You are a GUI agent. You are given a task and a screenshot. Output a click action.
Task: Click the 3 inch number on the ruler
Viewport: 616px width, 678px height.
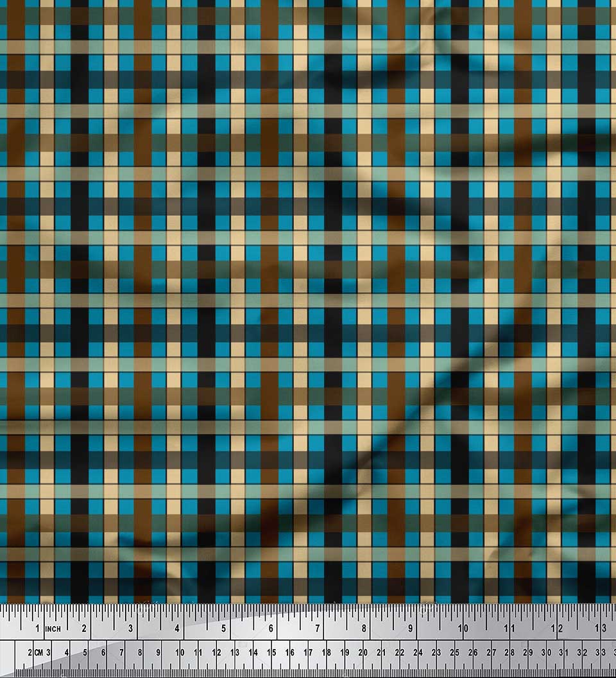pyautogui.click(x=131, y=629)
